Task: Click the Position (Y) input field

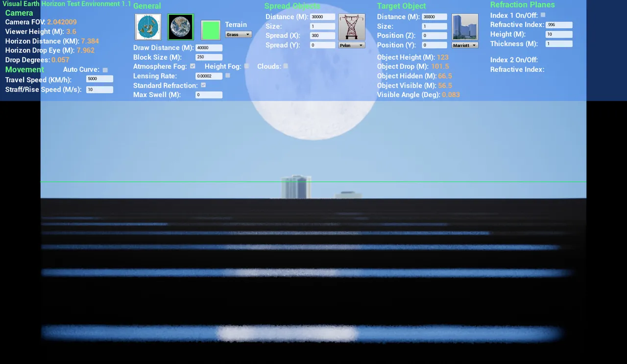Action: (434, 45)
